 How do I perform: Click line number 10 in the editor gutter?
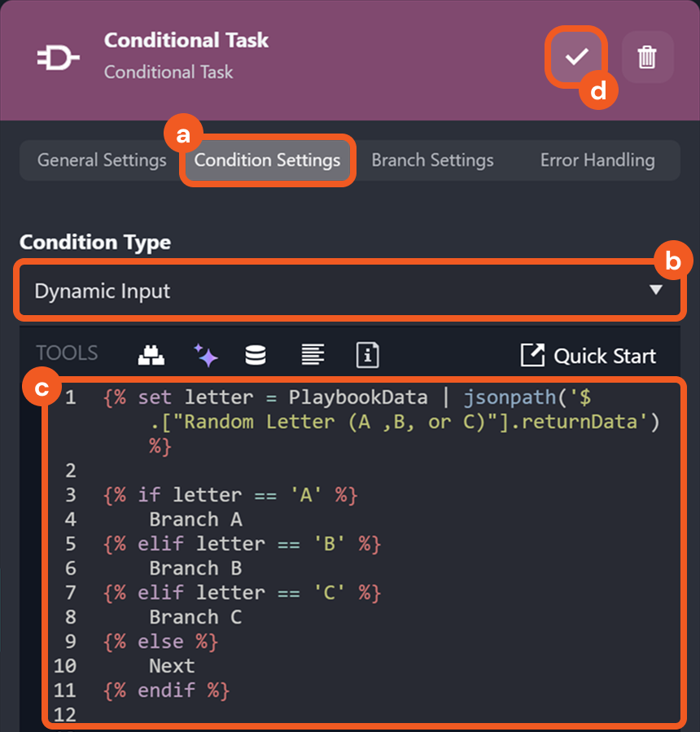(x=65, y=666)
